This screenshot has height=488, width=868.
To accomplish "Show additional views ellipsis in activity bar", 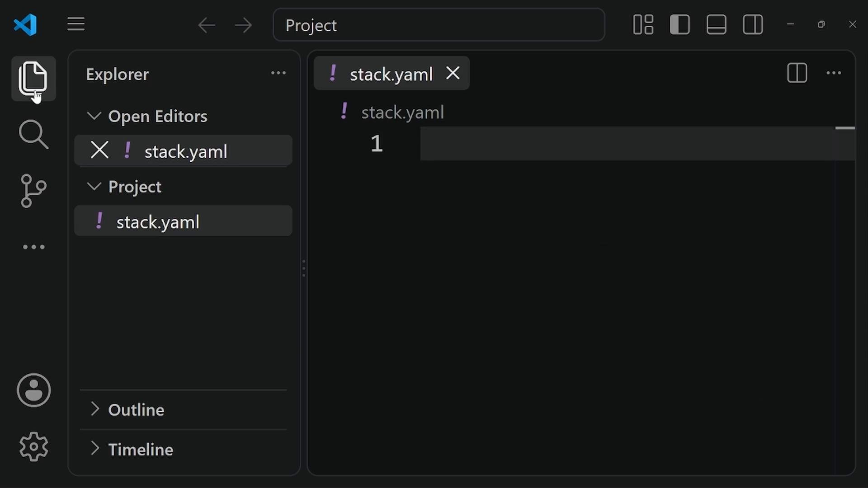I will tap(33, 247).
